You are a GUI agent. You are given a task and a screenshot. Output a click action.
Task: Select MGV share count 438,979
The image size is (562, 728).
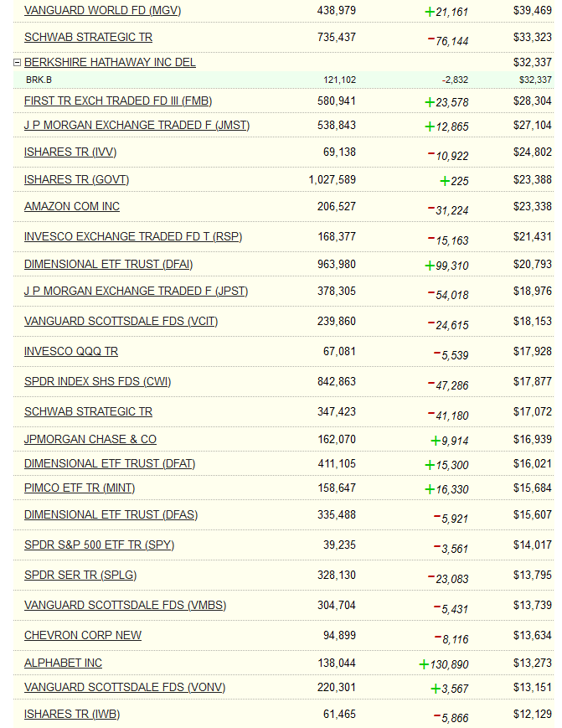pos(337,11)
